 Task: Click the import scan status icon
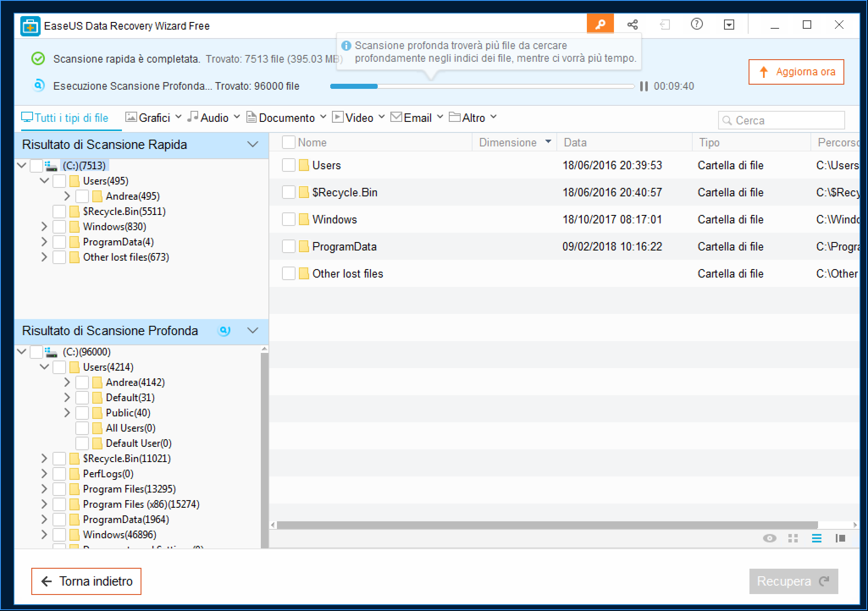click(665, 25)
